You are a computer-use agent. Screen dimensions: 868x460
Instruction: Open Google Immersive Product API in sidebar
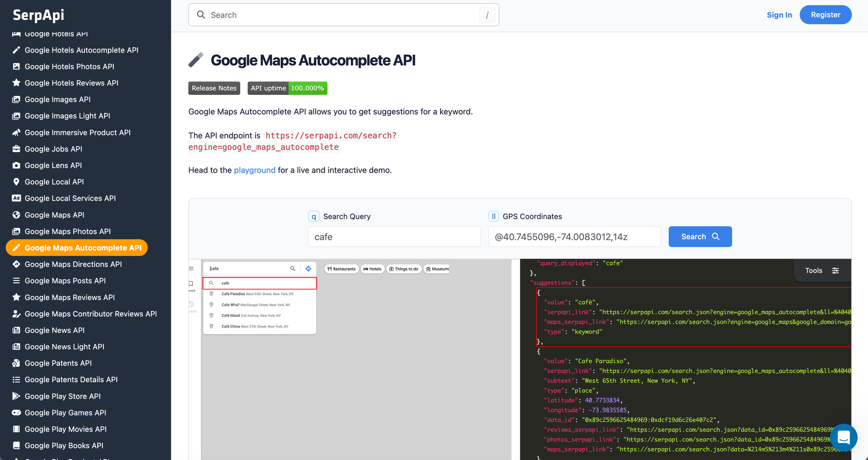(78, 132)
